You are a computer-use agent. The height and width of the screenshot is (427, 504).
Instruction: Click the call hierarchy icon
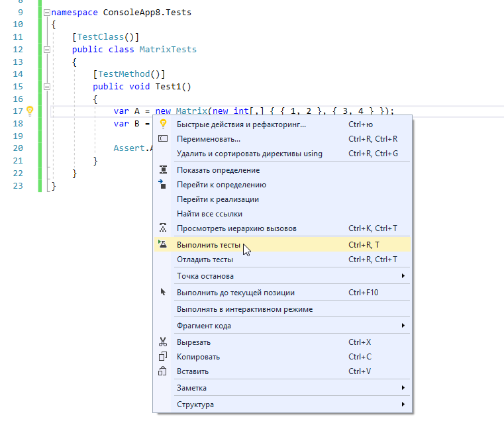163,228
